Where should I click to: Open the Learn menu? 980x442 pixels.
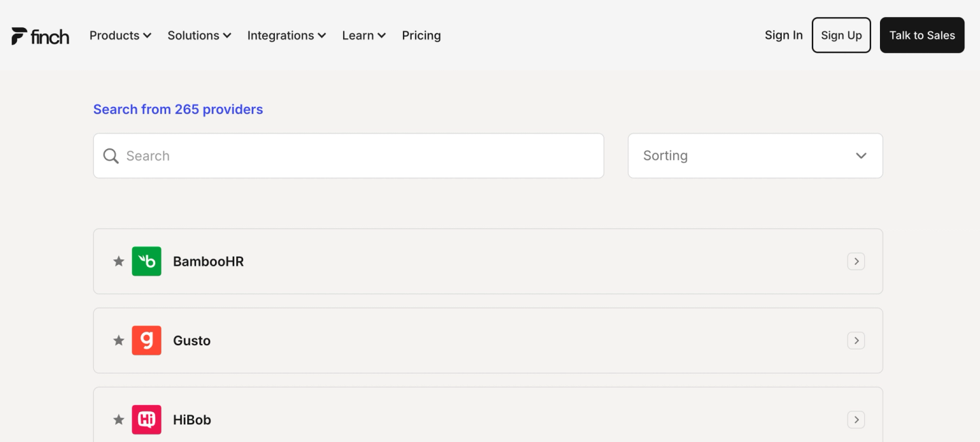(x=364, y=35)
